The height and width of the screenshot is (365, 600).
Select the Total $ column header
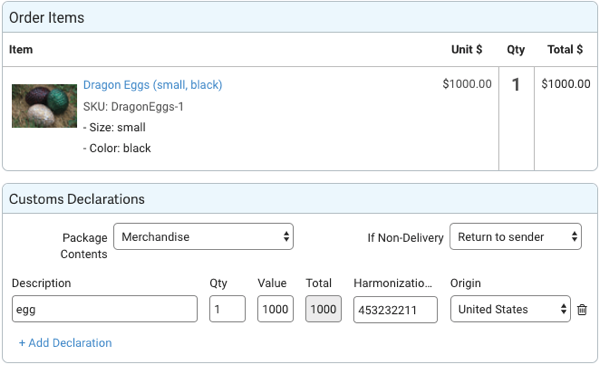565,49
